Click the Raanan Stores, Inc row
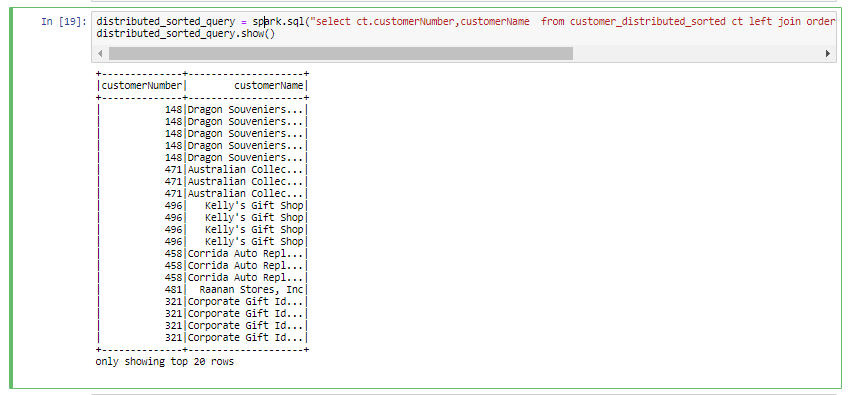Viewport: 851px width, 395px height. 201,290
